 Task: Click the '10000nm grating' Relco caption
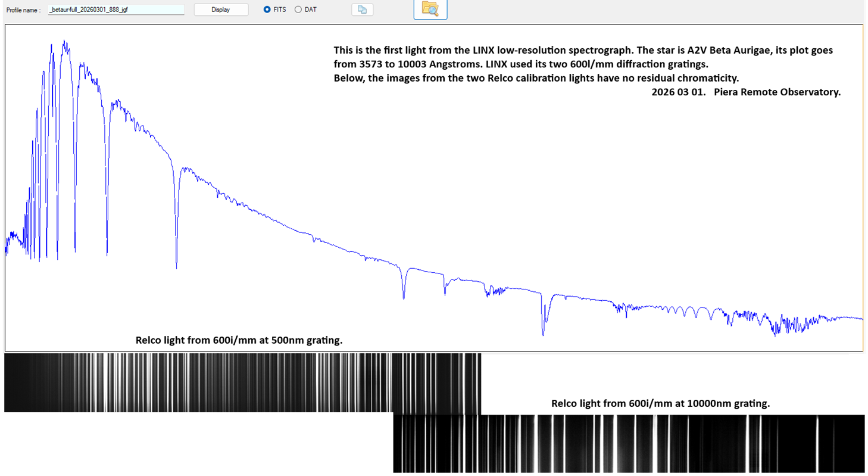(x=660, y=403)
